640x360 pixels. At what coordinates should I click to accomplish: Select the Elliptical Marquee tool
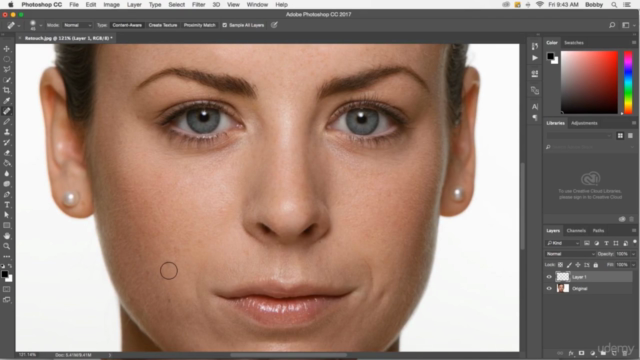coord(7,59)
